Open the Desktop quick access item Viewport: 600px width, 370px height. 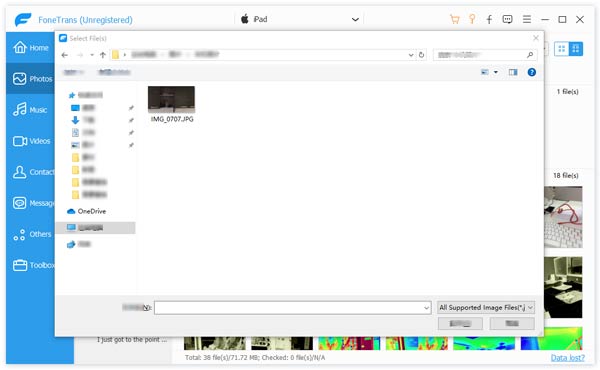pyautogui.click(x=83, y=108)
